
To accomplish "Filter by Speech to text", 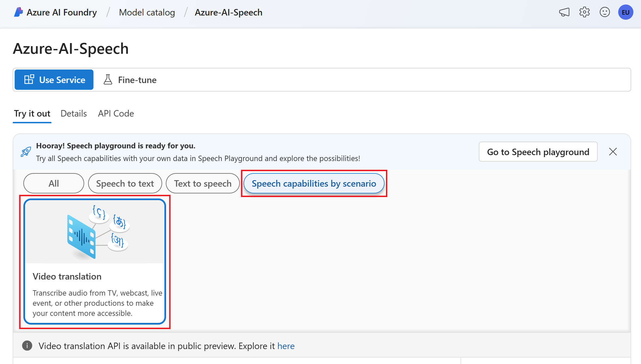I will pos(125,183).
